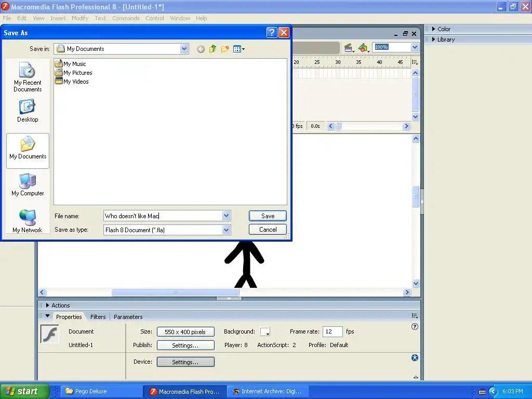Open the Window menu

180,18
